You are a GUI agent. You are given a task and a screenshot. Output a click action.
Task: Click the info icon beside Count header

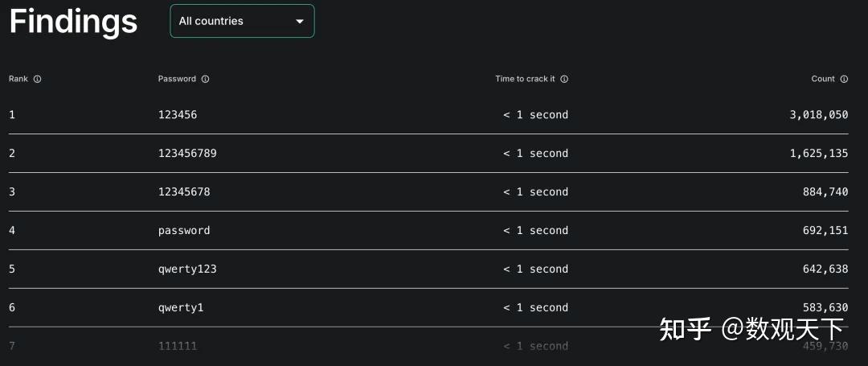point(844,79)
